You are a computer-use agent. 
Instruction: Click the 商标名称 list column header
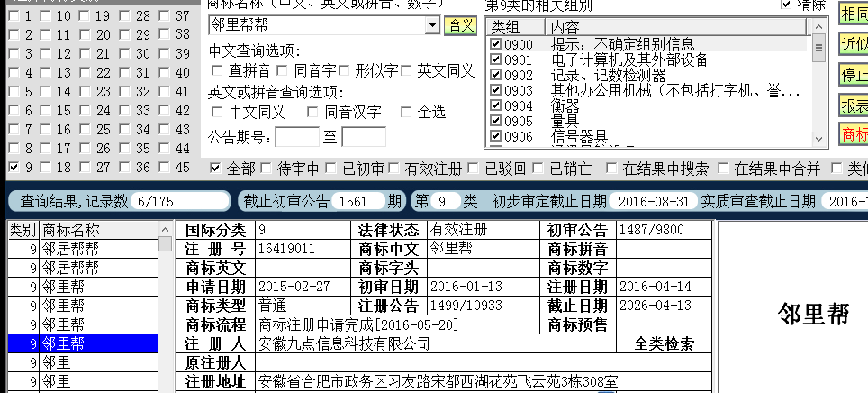98,230
